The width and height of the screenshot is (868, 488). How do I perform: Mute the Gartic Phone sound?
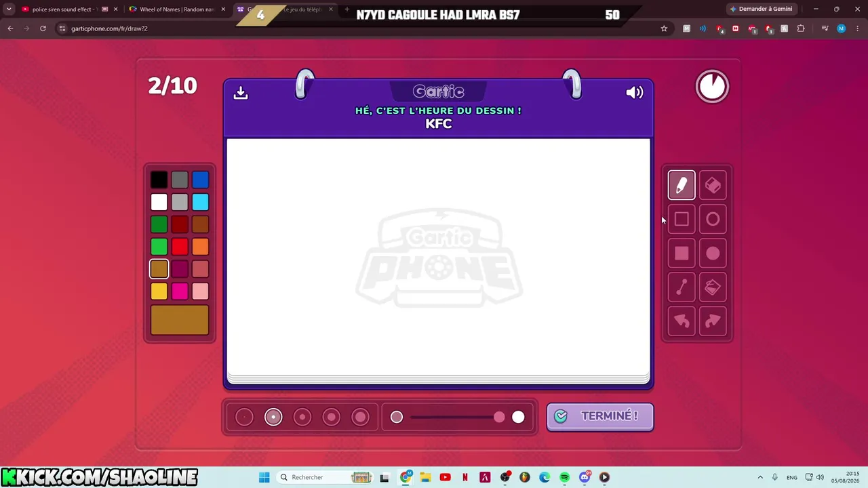(x=635, y=93)
